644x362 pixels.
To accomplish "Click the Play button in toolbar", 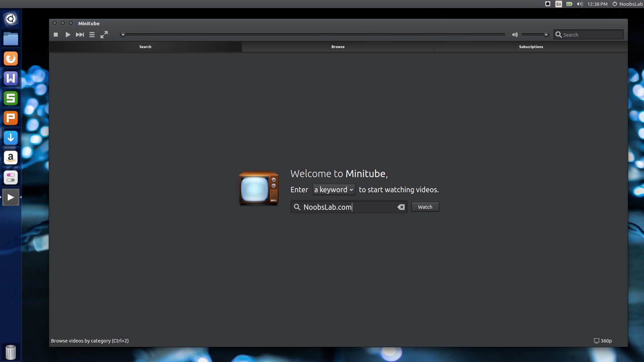I will [68, 35].
